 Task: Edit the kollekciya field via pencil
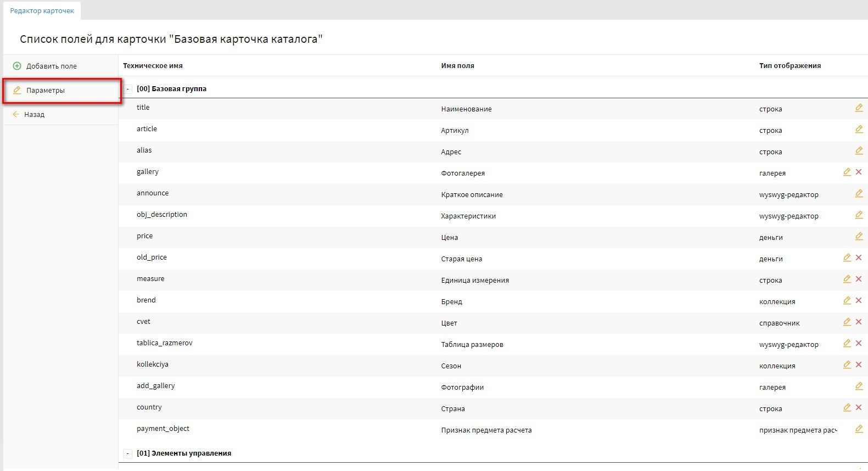point(847,365)
